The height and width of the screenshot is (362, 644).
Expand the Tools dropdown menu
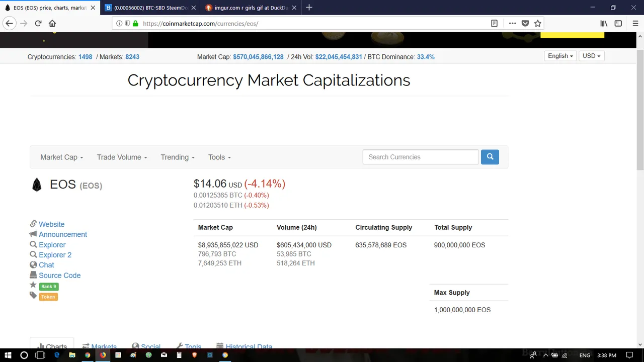219,157
